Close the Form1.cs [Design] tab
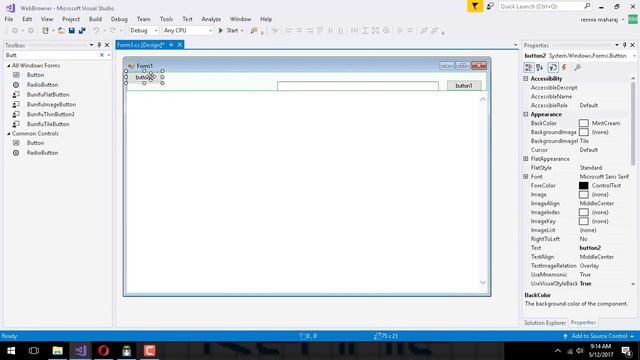Image resolution: width=640 pixels, height=360 pixels. click(180, 45)
